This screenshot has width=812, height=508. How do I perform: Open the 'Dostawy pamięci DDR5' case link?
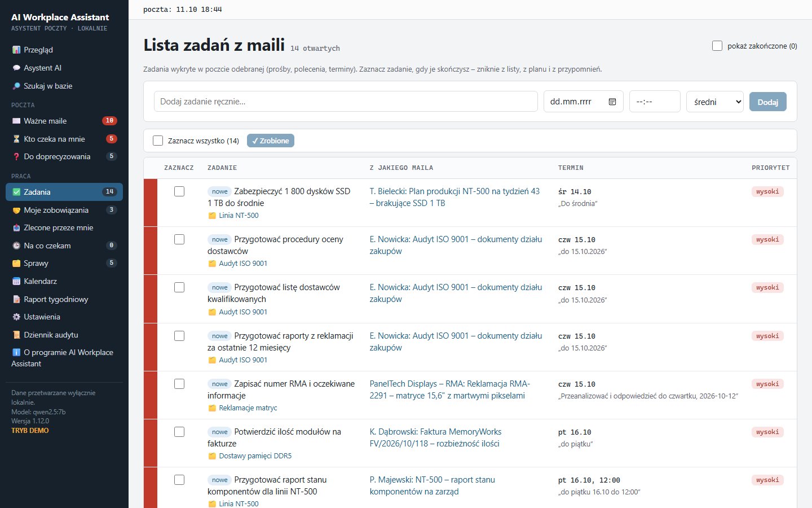pos(255,456)
